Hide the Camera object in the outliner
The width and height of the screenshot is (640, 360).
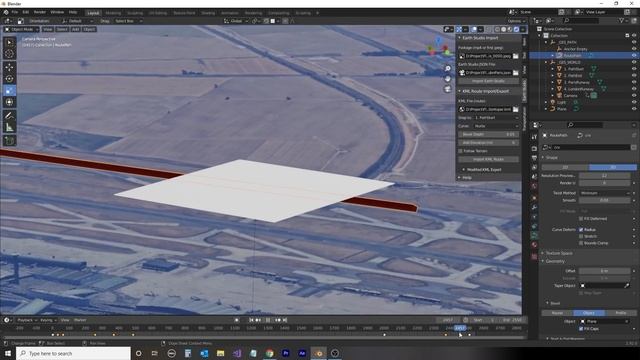click(x=634, y=96)
